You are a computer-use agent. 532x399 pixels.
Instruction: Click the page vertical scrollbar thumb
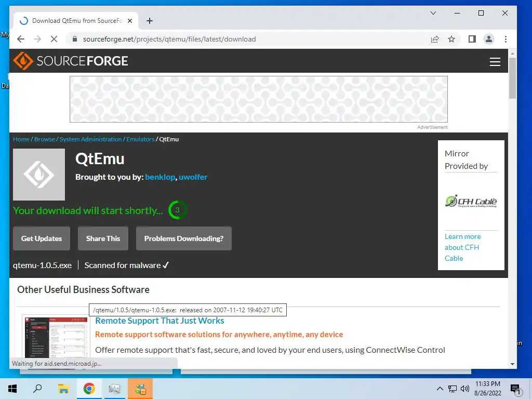pos(512,78)
